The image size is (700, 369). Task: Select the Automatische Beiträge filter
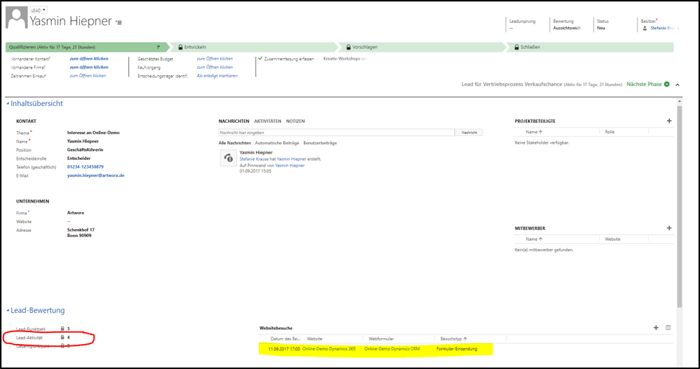coord(277,143)
